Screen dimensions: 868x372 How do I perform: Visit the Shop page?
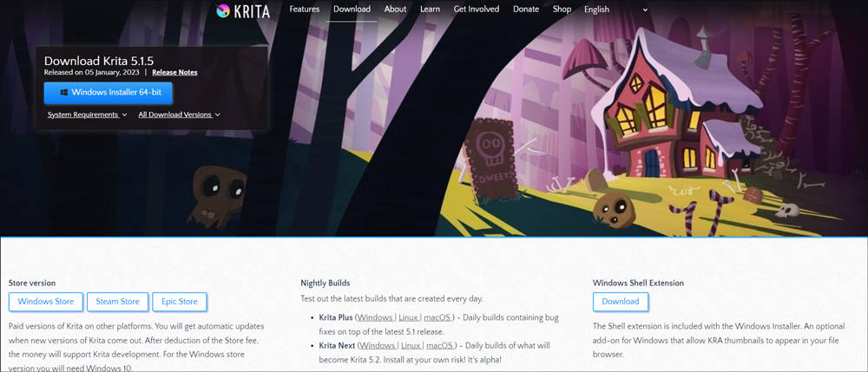562,9
